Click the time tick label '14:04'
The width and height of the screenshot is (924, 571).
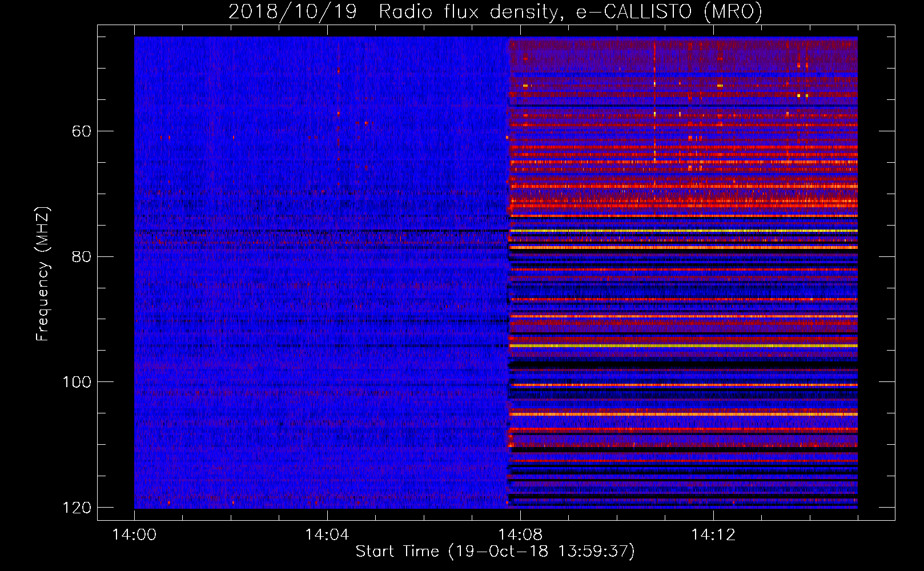click(x=327, y=534)
